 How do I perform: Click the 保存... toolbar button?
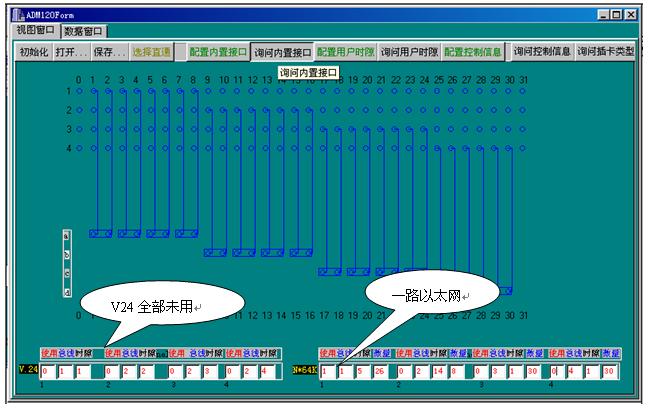point(108,52)
